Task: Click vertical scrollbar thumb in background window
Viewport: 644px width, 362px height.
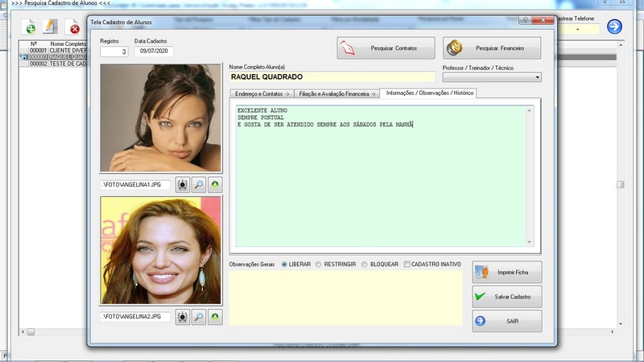Action: coord(620,185)
